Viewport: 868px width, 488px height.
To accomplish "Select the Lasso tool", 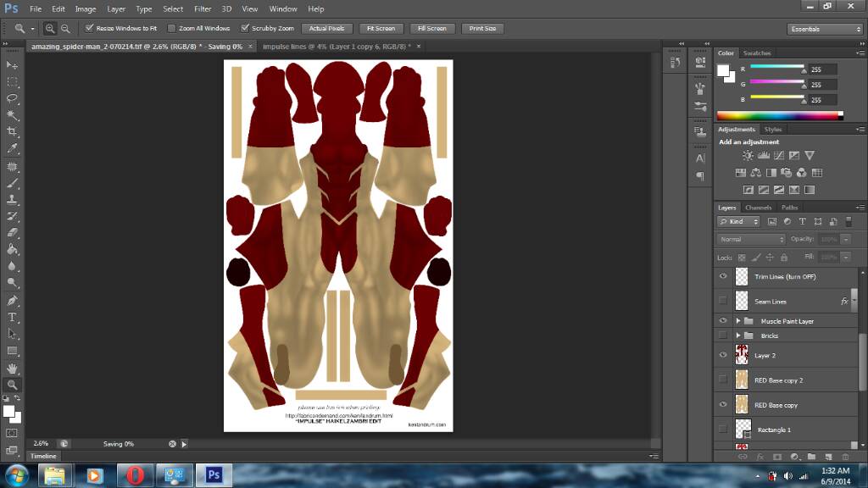I will pos(12,98).
